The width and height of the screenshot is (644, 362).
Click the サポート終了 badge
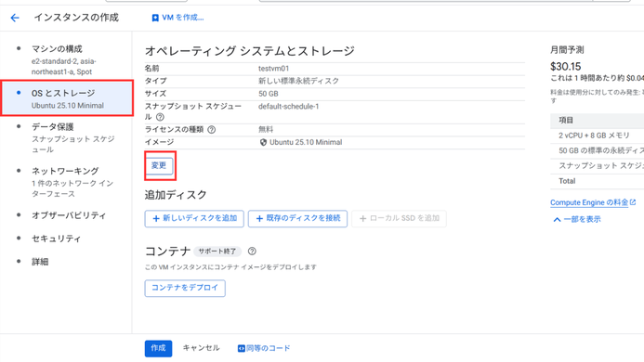[x=217, y=252]
